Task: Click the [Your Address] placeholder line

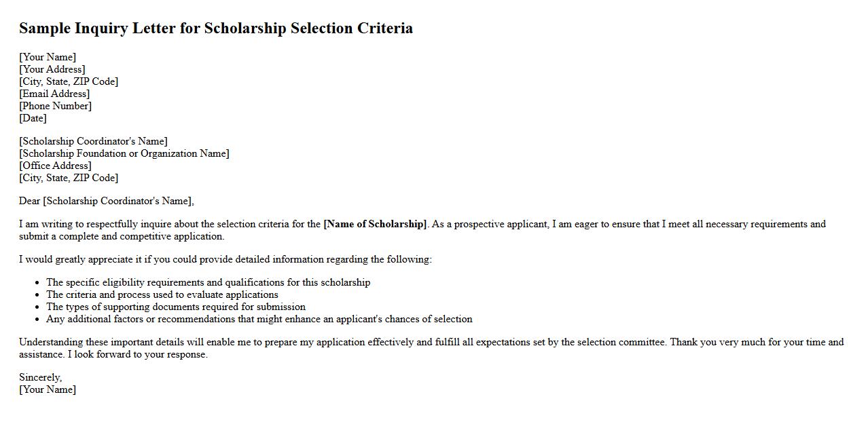Action: coord(52,69)
